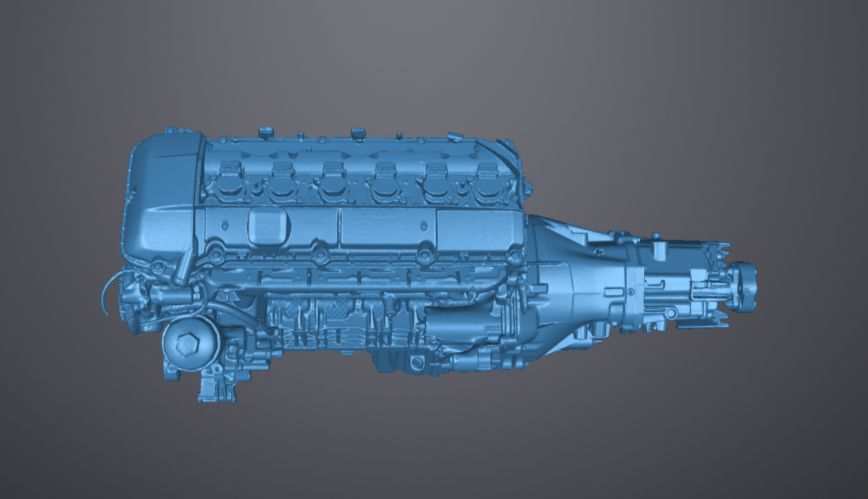The image size is (868, 499).
Task: Click the third ignition coil from the left
Action: 333,180
